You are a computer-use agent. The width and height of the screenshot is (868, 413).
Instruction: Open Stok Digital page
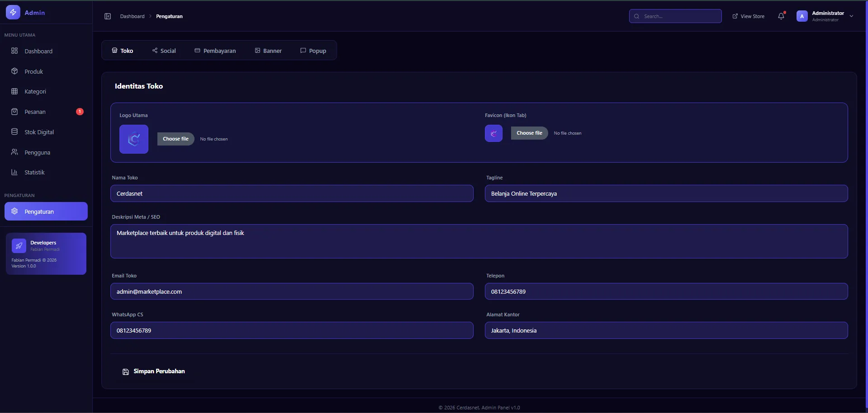39,132
